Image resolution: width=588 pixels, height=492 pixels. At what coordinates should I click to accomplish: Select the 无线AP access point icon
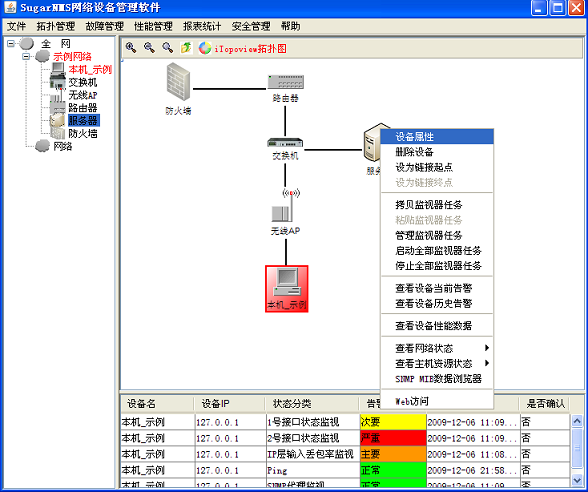click(285, 207)
